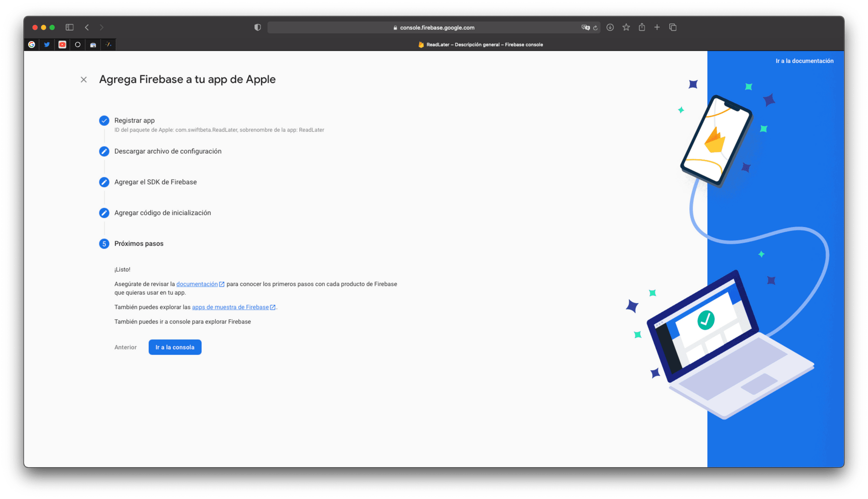The width and height of the screenshot is (868, 499).
Task: Click the page title Agrega Firebase a tu app de Apple
Action: (x=187, y=79)
